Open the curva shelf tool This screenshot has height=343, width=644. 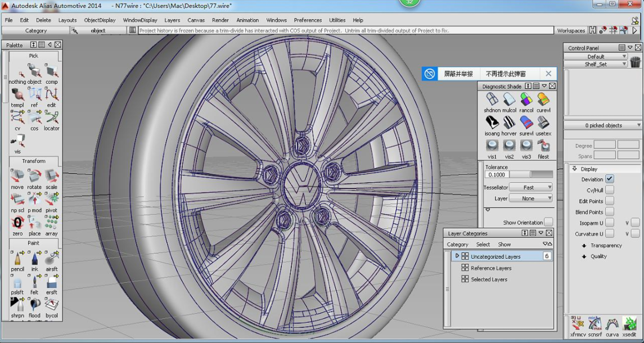tap(612, 327)
